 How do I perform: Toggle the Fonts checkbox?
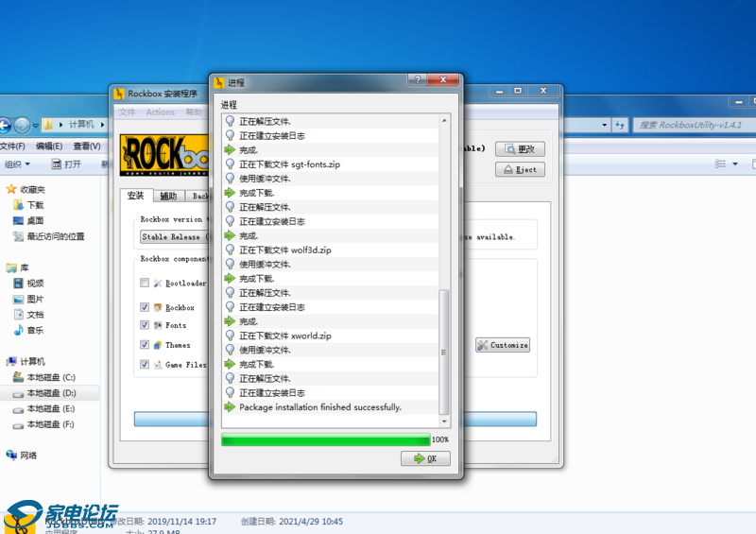tap(145, 325)
